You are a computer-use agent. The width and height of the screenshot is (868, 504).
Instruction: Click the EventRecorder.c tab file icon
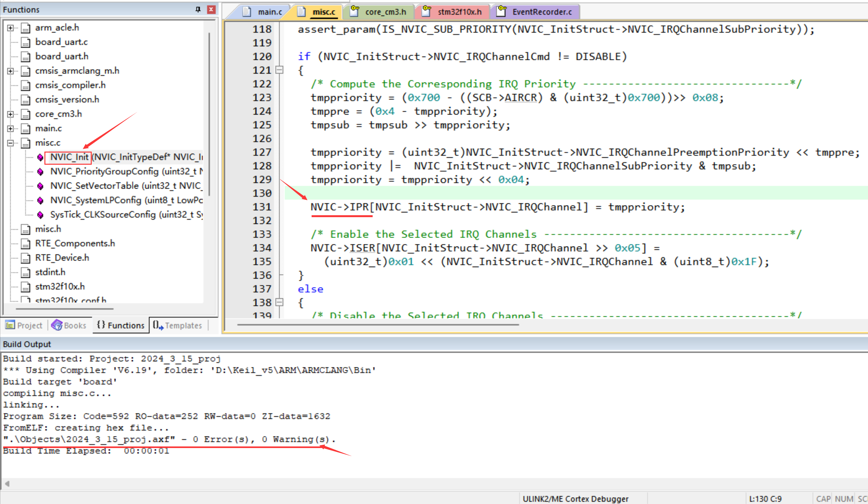click(501, 12)
